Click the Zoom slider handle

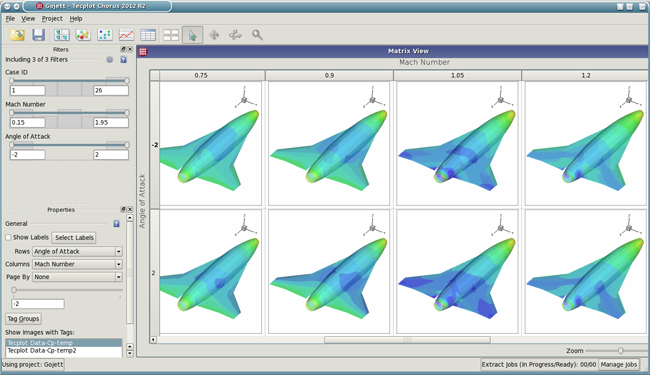(620, 351)
